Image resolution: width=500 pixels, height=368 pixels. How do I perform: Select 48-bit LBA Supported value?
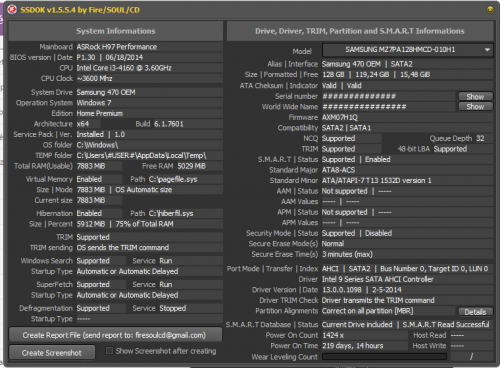click(x=450, y=149)
